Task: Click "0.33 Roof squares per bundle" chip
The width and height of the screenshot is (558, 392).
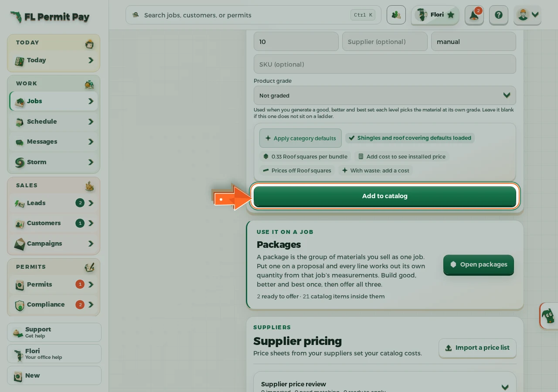Action: [x=305, y=156]
